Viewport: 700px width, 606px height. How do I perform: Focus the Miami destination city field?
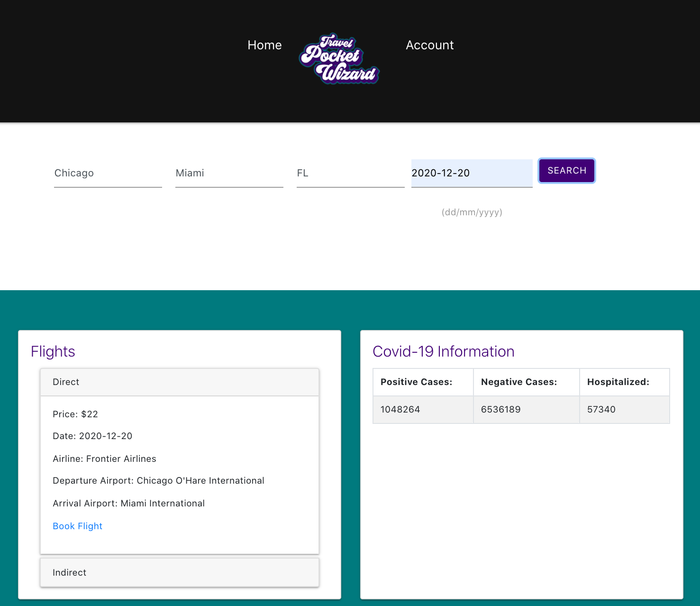click(x=229, y=173)
